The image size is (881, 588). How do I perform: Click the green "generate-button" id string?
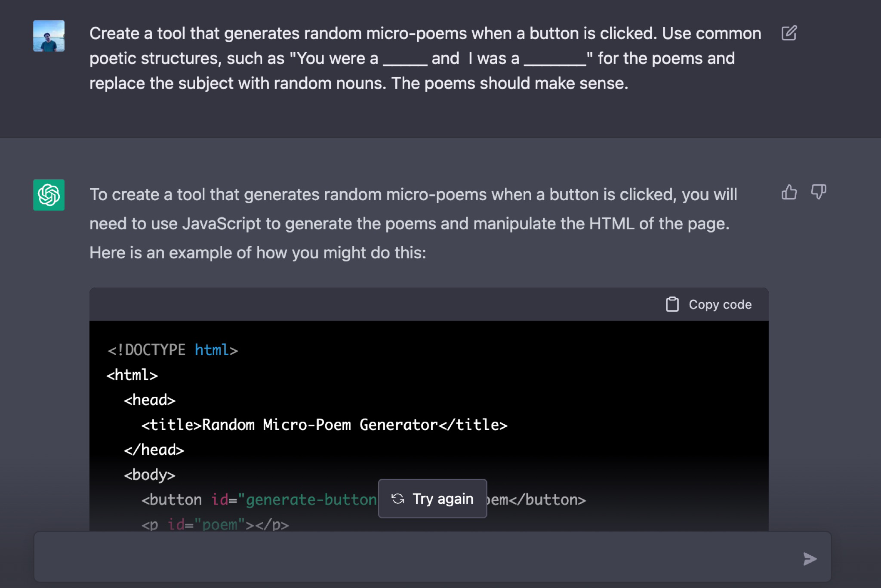coord(307,500)
